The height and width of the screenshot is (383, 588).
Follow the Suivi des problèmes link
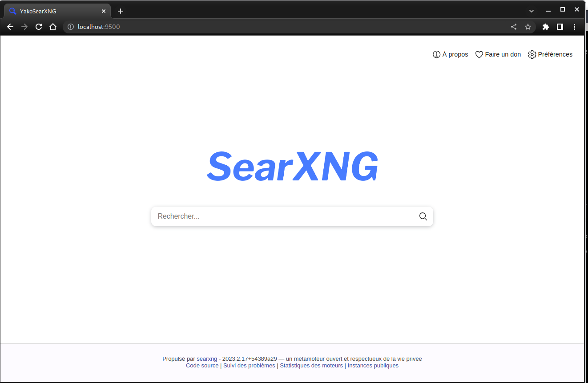point(249,365)
